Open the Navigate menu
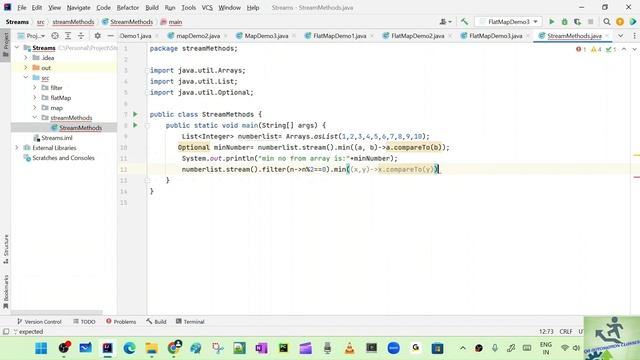 [78, 7]
